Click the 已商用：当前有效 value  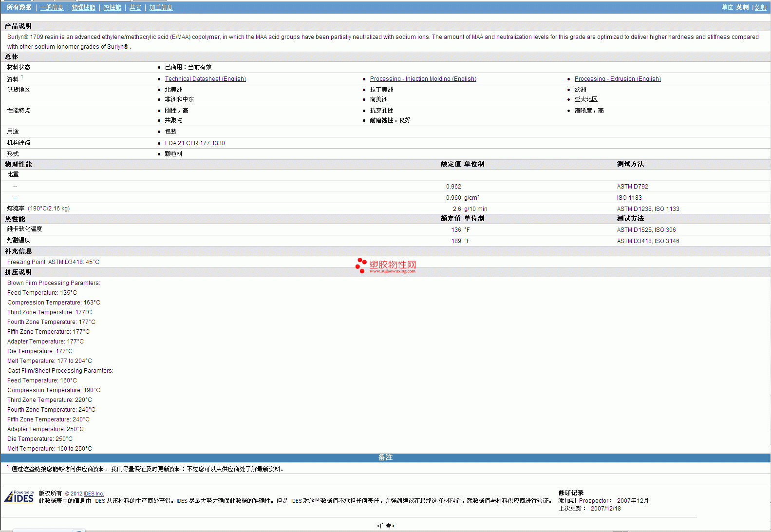[x=188, y=67]
